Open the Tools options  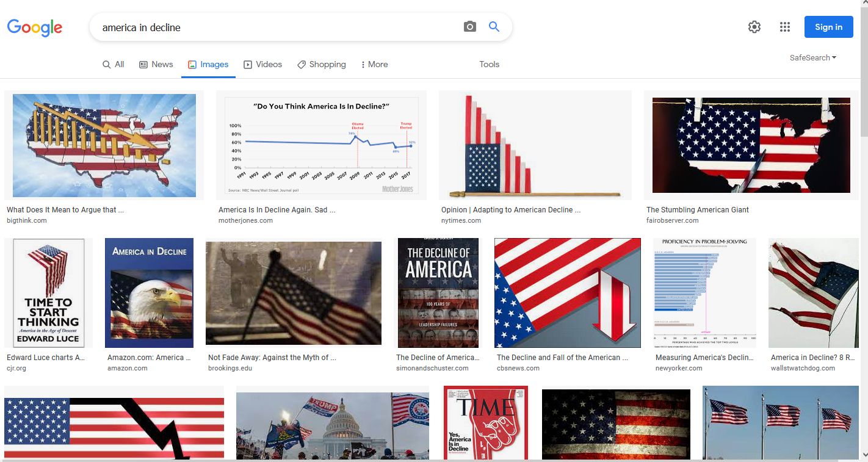point(490,64)
